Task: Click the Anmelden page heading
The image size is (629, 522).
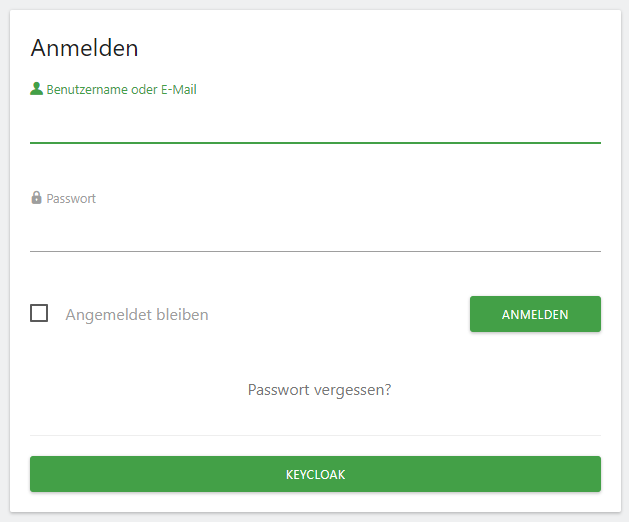Action: pyautogui.click(x=84, y=48)
